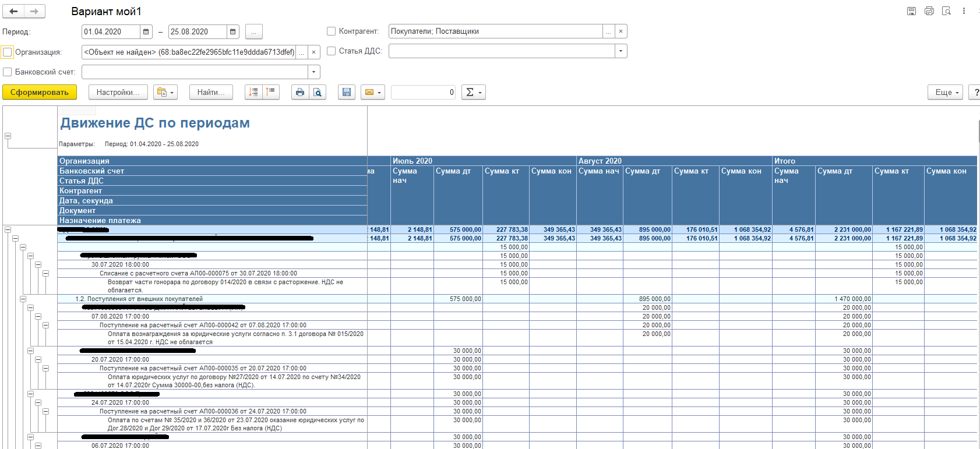Open the Банковский счет dropdown list
Image resolution: width=980 pixels, height=449 pixels.
(x=313, y=72)
